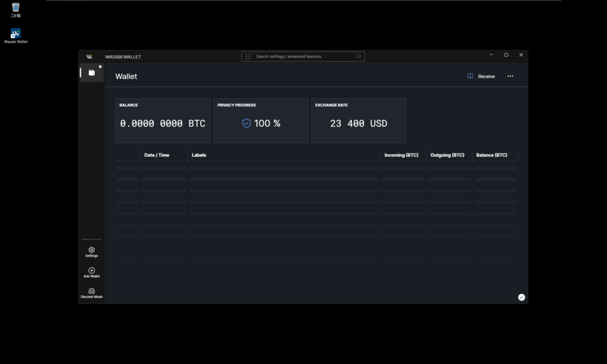Open Settings from the sidebar
The width and height of the screenshot is (607, 364).
91,252
